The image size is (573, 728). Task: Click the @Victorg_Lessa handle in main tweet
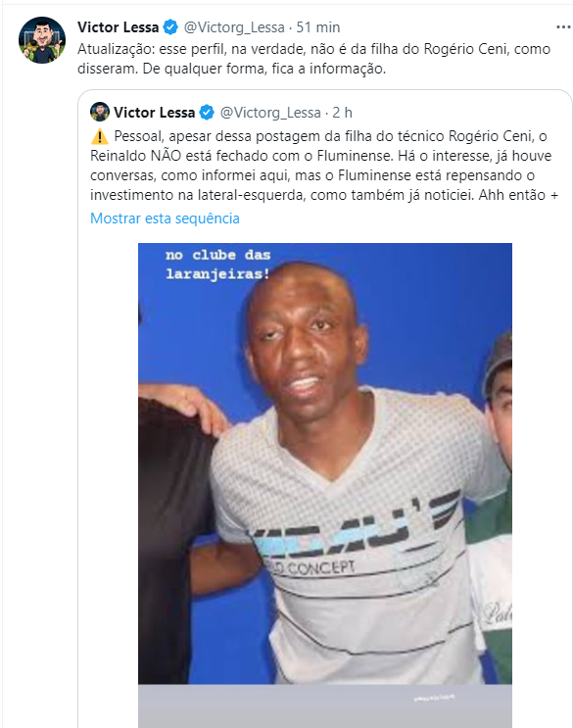point(234,27)
